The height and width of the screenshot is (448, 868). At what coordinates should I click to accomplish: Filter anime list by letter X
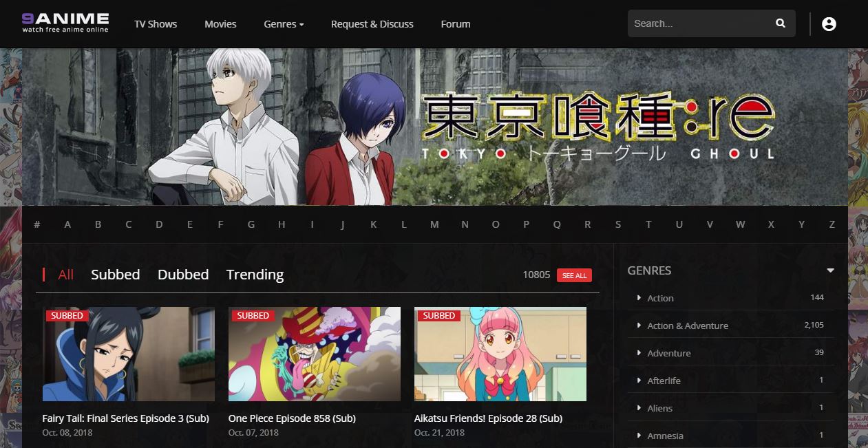(x=771, y=224)
